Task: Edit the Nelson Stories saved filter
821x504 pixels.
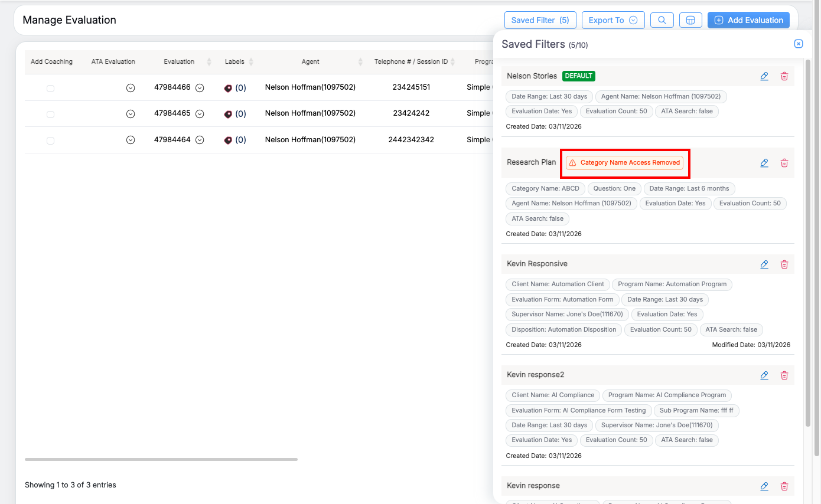Action: coord(764,76)
